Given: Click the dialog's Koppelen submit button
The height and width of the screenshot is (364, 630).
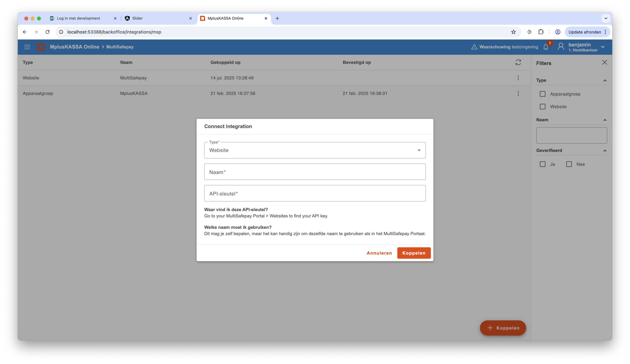Looking at the screenshot, I should 414,253.
